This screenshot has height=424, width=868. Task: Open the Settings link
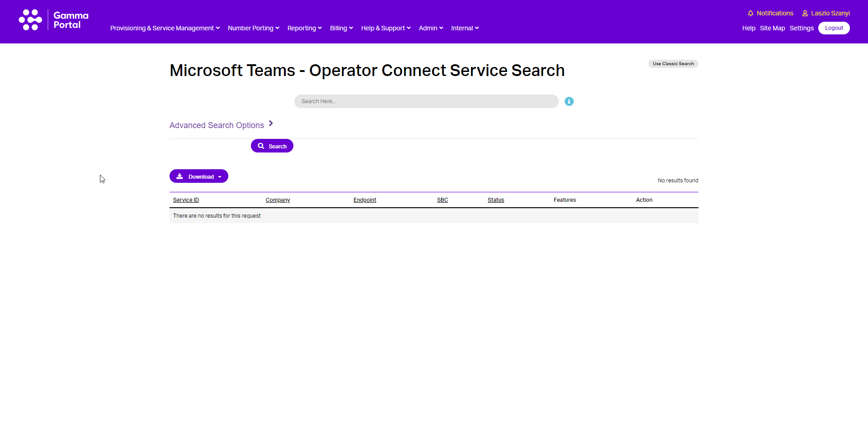(x=802, y=28)
